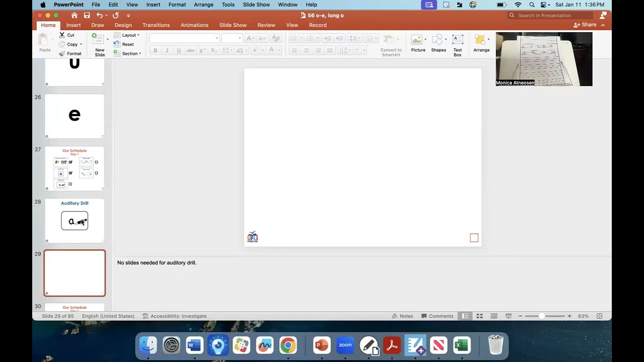
Task: Click the Slide 29 of 85 indicator
Action: coord(58,316)
